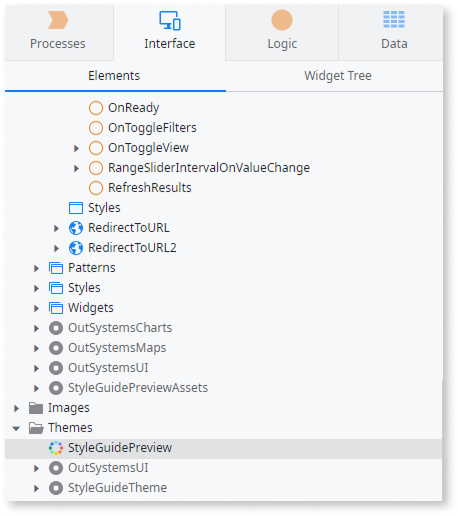This screenshot has height=516, width=458.
Task: Click the StyleGuideTheme module icon
Action: pos(56,488)
